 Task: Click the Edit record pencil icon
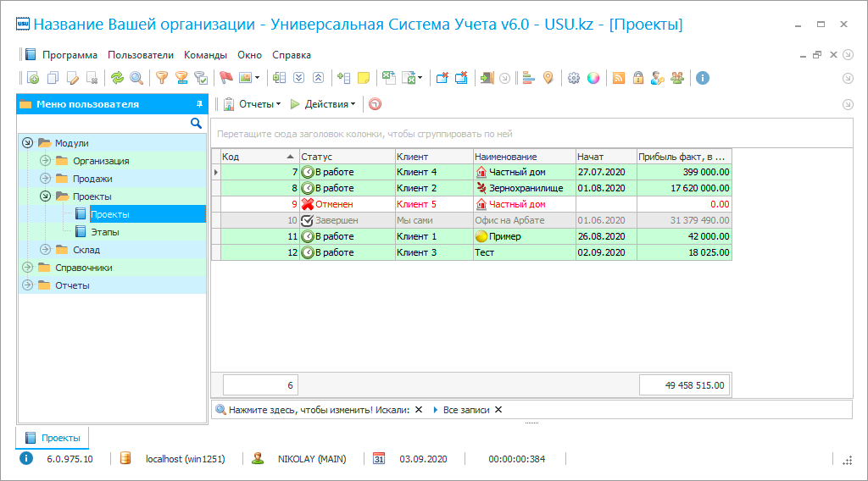coord(73,78)
